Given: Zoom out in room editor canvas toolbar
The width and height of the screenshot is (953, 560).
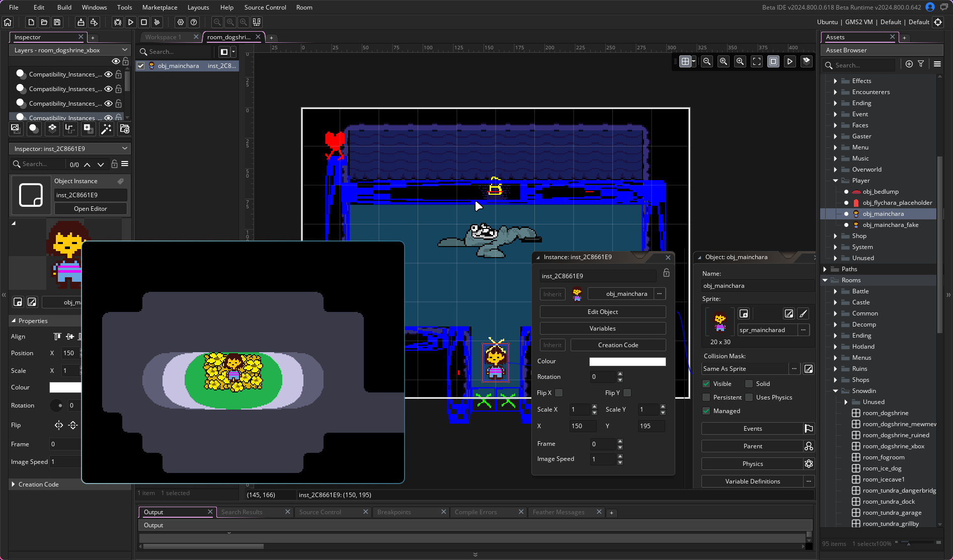Looking at the screenshot, I should click(707, 61).
